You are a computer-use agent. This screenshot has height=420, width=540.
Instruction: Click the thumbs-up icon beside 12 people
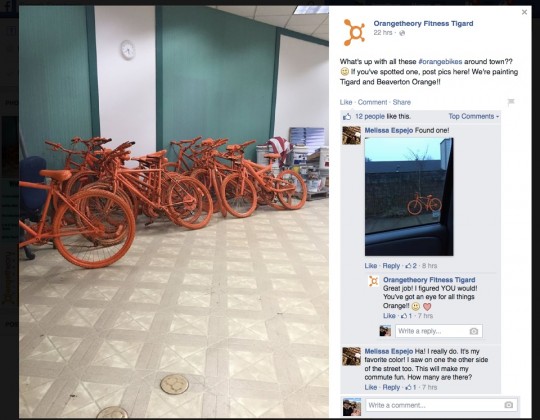click(x=347, y=116)
